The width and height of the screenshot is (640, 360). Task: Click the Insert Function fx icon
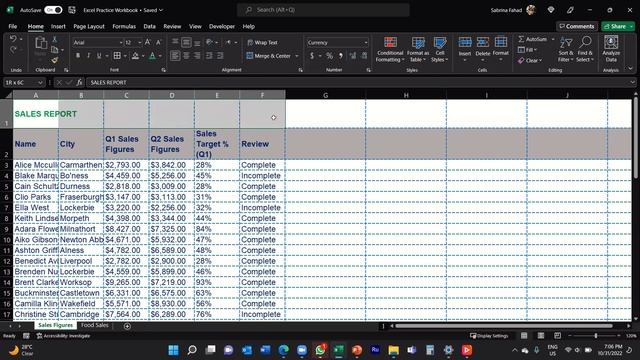(x=80, y=82)
